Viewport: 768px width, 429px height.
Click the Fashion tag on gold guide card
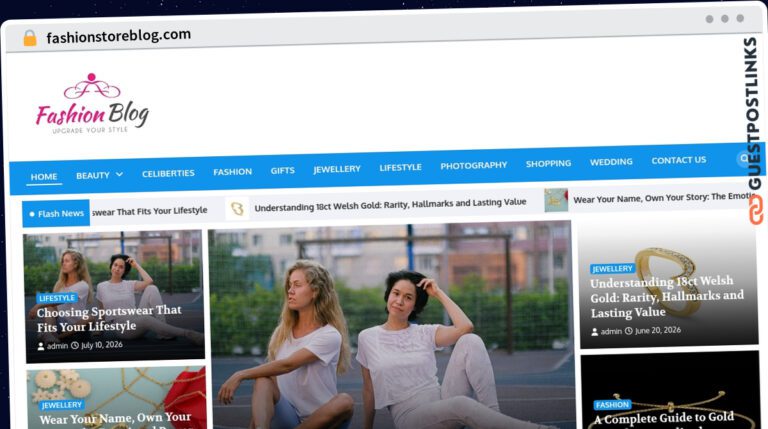pyautogui.click(x=612, y=405)
